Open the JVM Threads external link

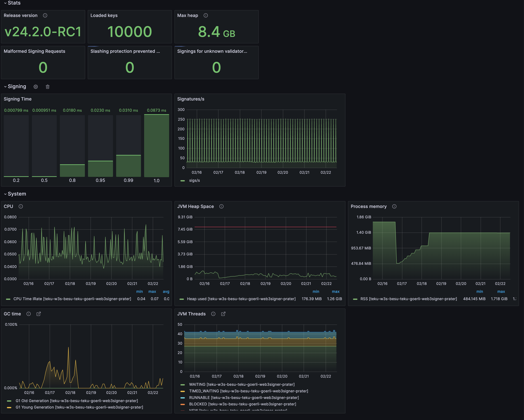223,314
